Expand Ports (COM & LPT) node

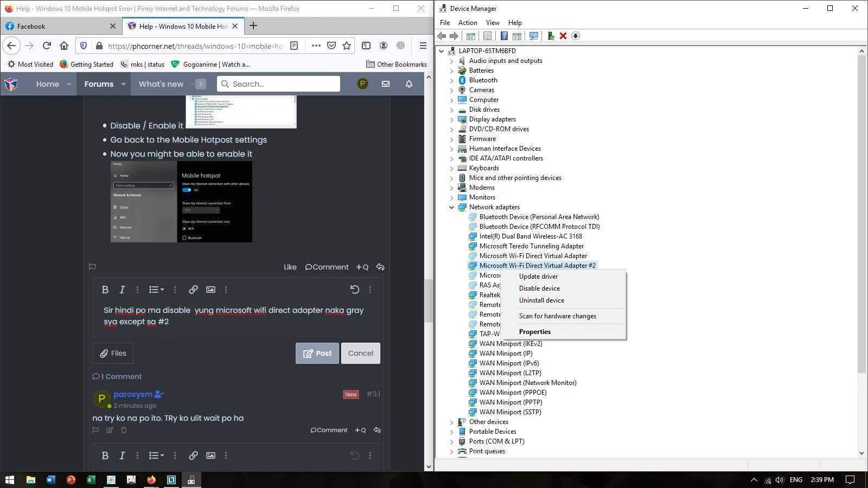451,441
